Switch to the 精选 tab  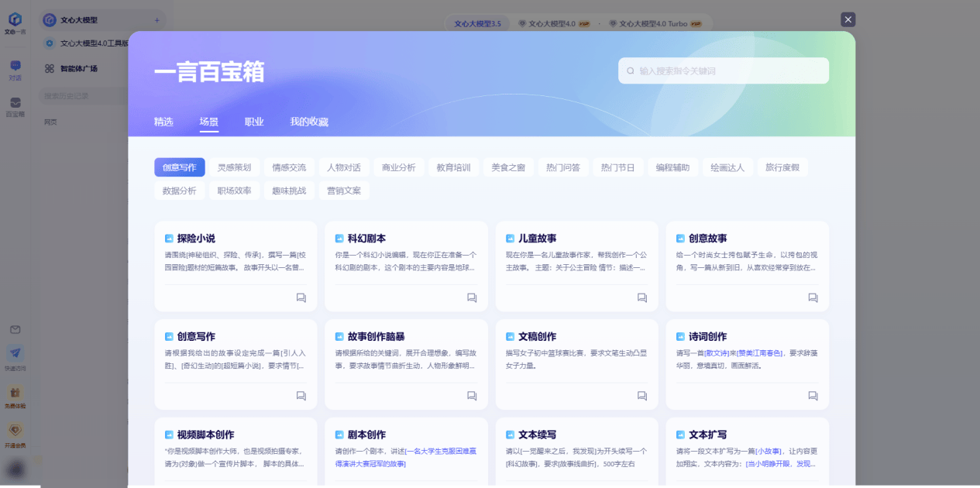coord(163,122)
